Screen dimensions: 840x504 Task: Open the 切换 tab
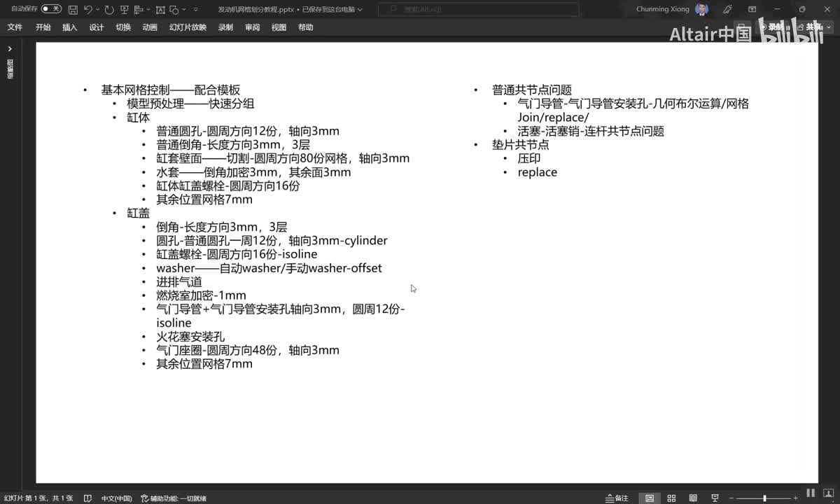coord(123,27)
